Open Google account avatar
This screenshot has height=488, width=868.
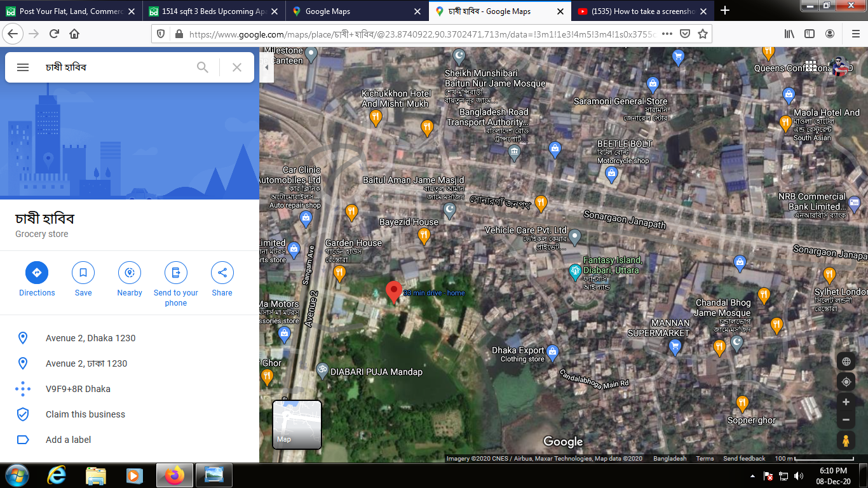(x=841, y=67)
